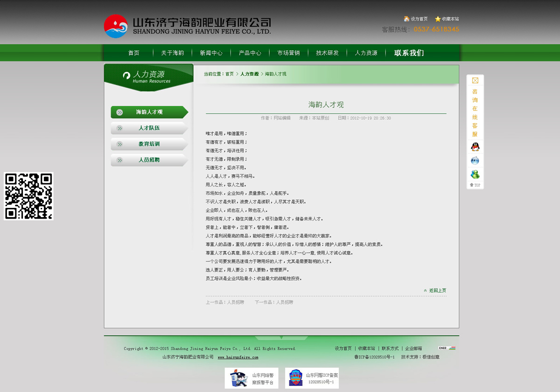Click hotline number 0537-6518345
This screenshot has height=392, width=560.
[x=436, y=29]
